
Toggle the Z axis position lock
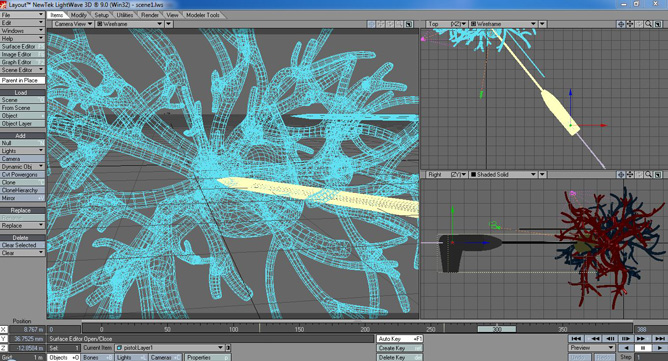(x=4, y=348)
